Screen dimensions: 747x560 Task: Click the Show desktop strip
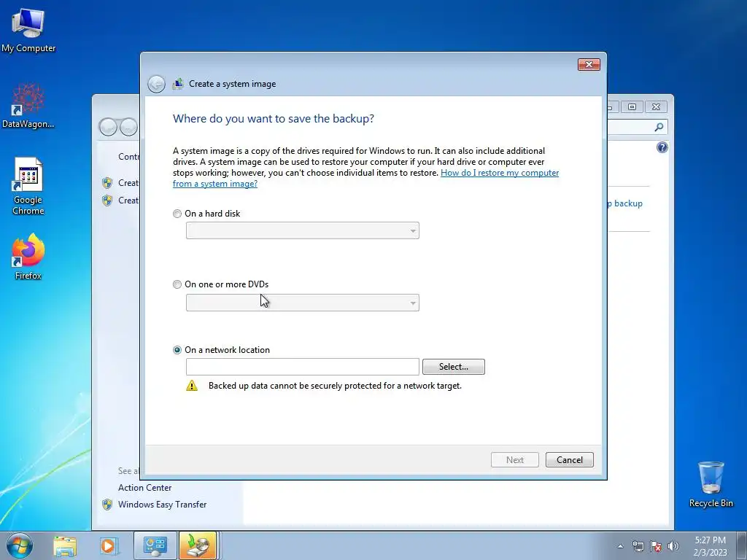(743, 545)
